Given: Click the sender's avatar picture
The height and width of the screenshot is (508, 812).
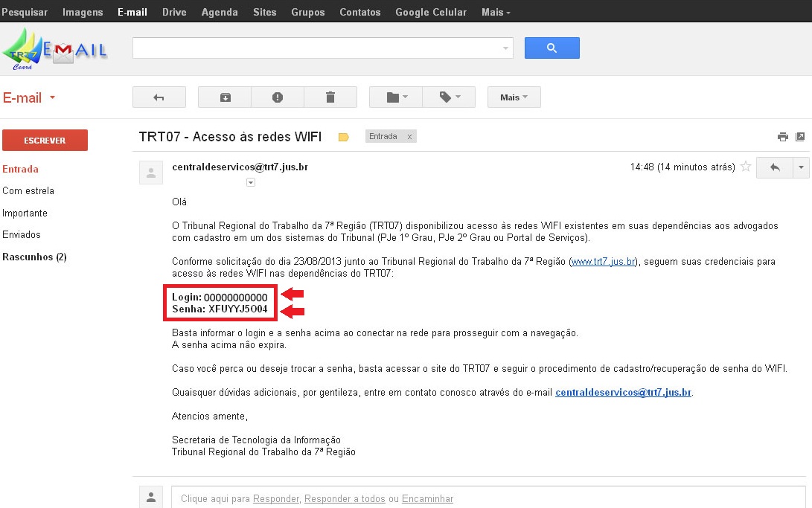Looking at the screenshot, I should click(x=151, y=173).
